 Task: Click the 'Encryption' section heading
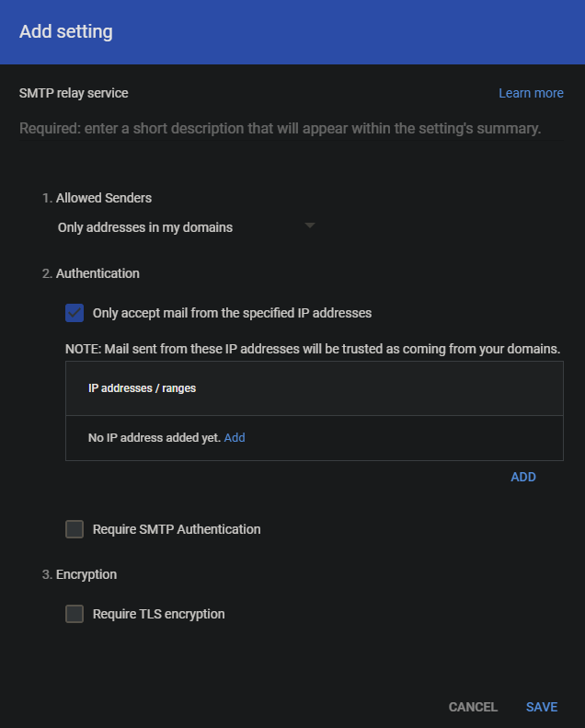[x=86, y=574]
